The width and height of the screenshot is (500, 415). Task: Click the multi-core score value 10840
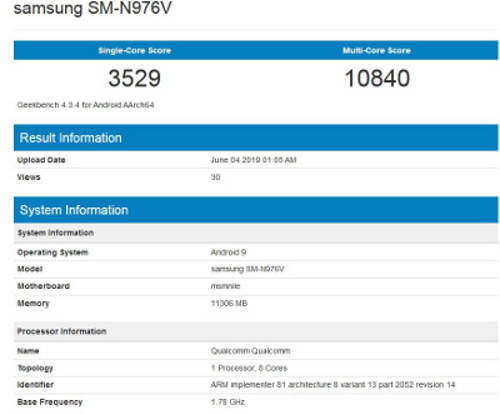point(377,79)
